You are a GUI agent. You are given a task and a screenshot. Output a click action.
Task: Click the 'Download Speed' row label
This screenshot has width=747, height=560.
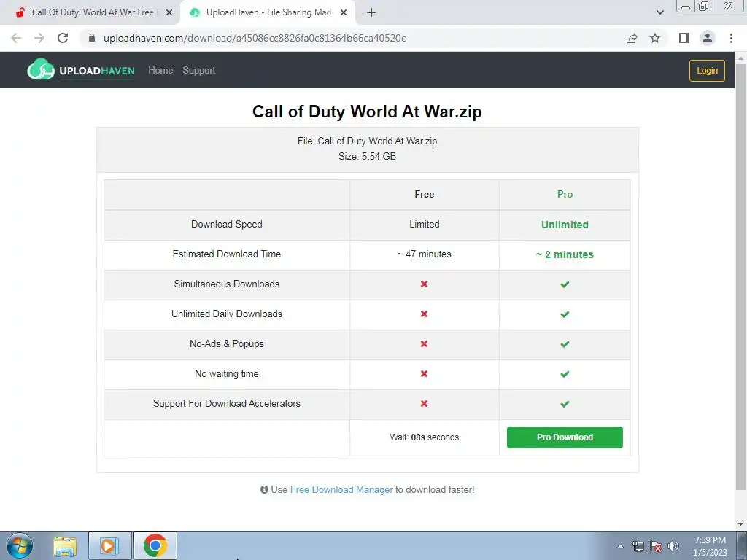[227, 225]
